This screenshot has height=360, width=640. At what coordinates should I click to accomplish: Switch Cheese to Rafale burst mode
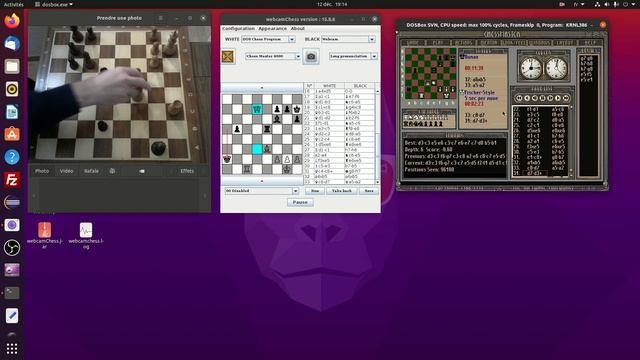(91, 171)
